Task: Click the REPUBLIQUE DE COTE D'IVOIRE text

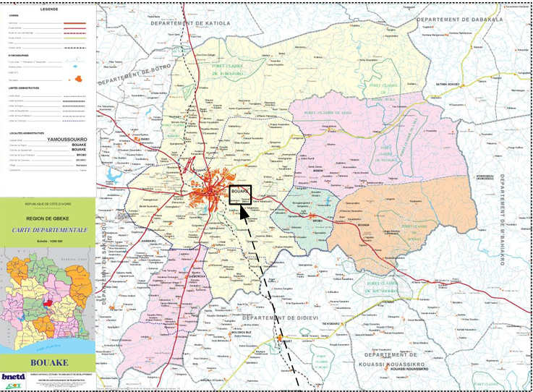Action: pos(48,204)
